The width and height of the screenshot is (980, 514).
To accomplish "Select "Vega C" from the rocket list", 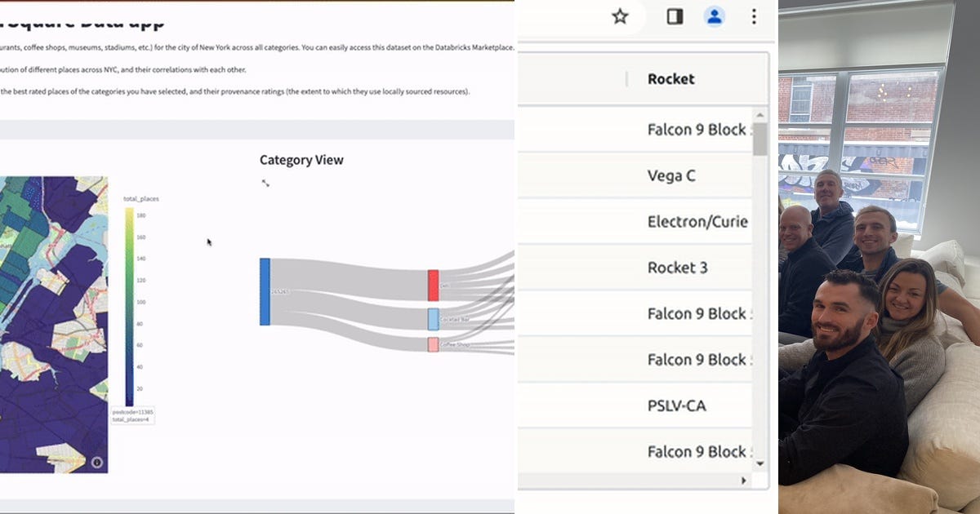I will point(670,175).
